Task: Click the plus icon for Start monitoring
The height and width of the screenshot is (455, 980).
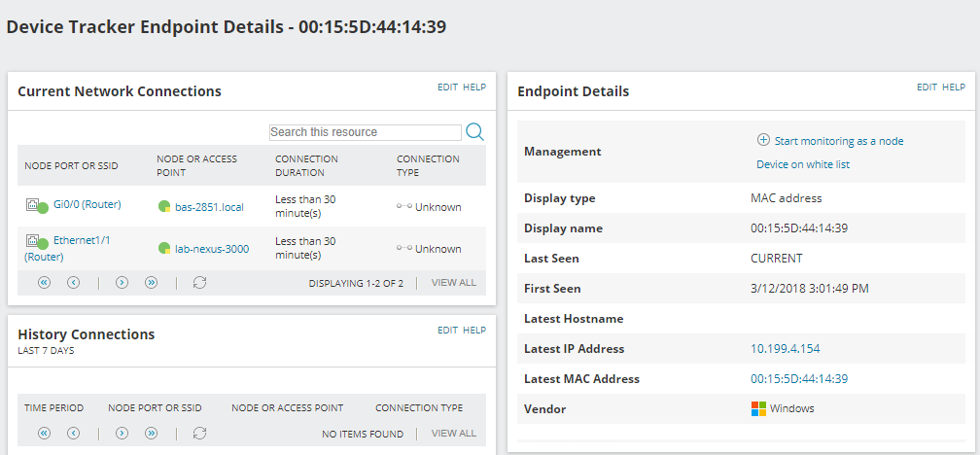Action: [x=763, y=140]
